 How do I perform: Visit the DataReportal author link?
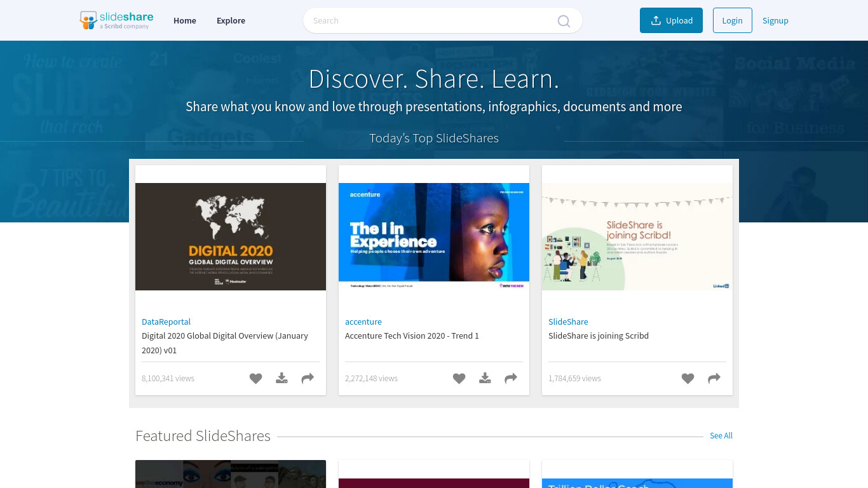tap(166, 322)
